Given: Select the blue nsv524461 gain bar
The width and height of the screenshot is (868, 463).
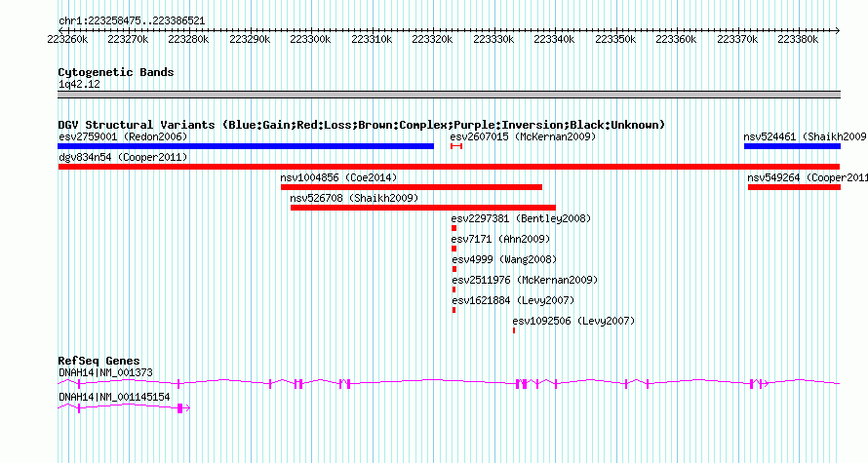Looking at the screenshot, I should pyautogui.click(x=792, y=146).
